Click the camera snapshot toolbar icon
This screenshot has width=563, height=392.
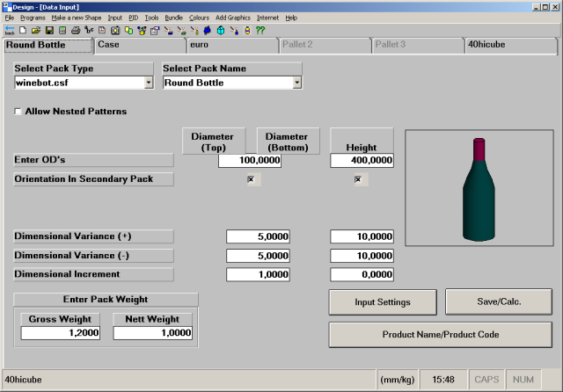pos(115,31)
